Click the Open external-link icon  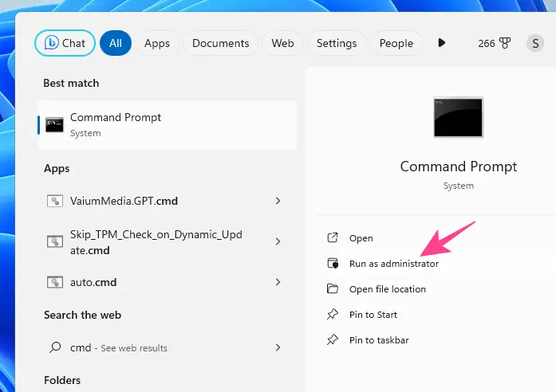point(333,237)
